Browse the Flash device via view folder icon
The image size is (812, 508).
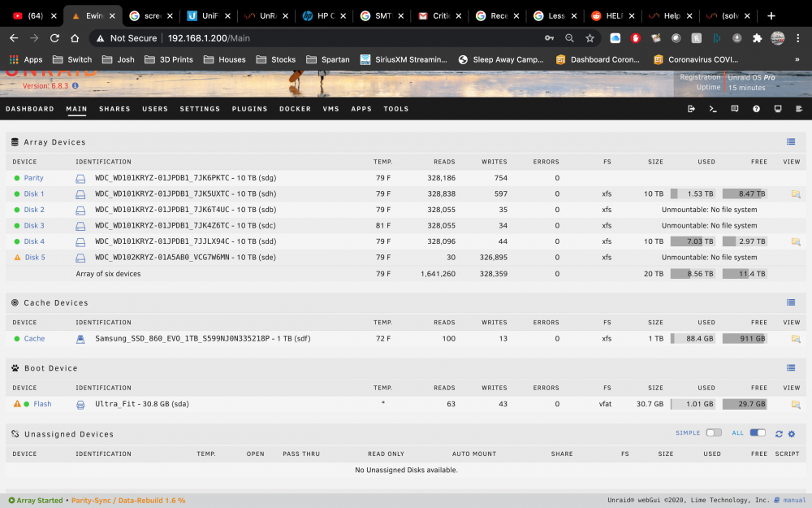pyautogui.click(x=796, y=404)
